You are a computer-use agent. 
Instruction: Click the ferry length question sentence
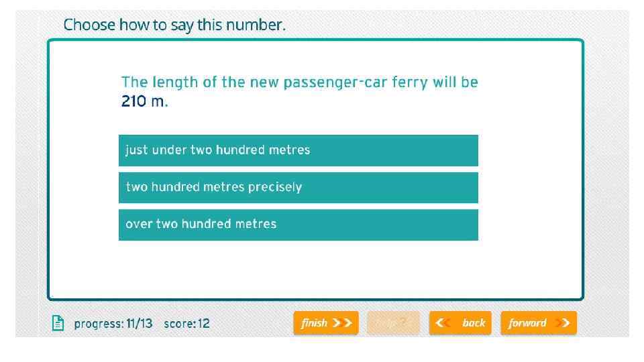[x=299, y=83]
